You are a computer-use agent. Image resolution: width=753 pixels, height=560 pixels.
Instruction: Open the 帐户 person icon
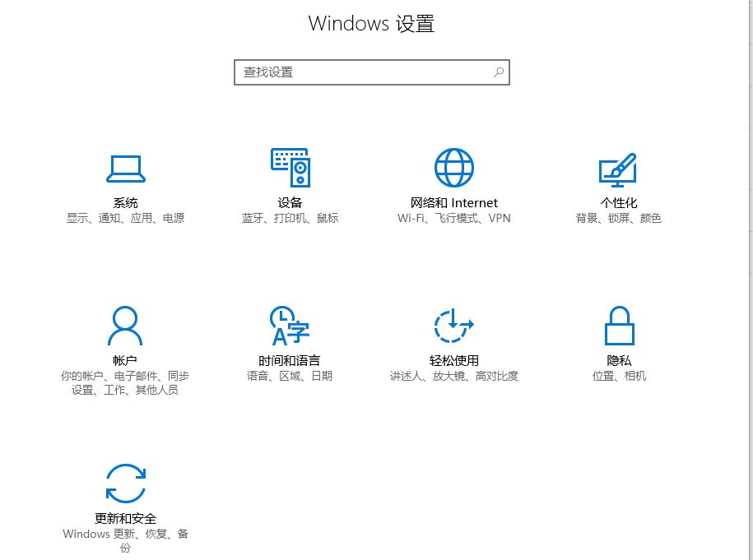125,326
